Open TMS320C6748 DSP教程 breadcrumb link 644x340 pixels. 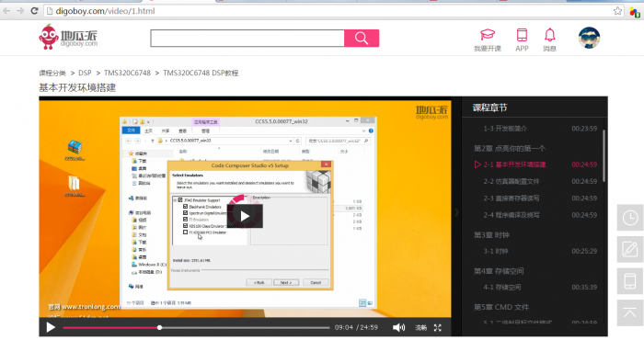(x=201, y=73)
